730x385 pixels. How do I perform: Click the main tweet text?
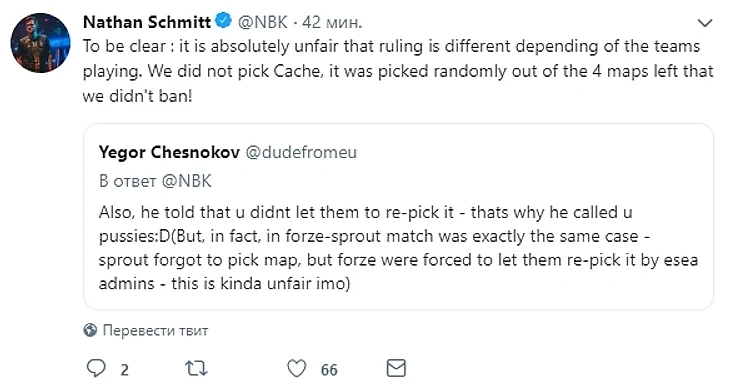click(398, 71)
